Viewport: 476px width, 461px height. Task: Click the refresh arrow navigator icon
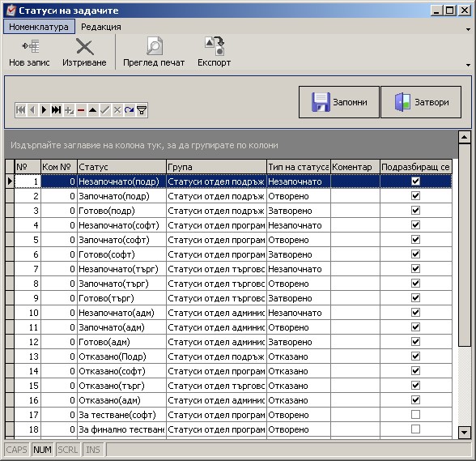click(130, 110)
